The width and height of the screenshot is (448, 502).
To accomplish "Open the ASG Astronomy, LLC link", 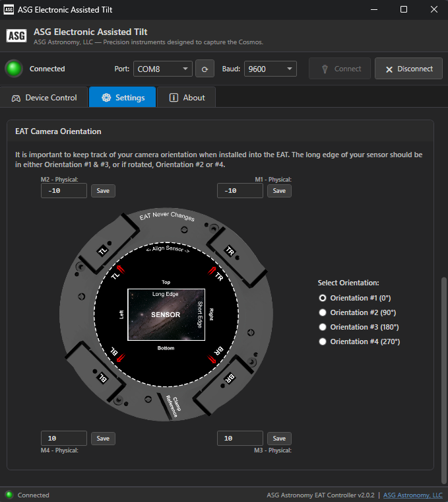I will pyautogui.click(x=412, y=495).
